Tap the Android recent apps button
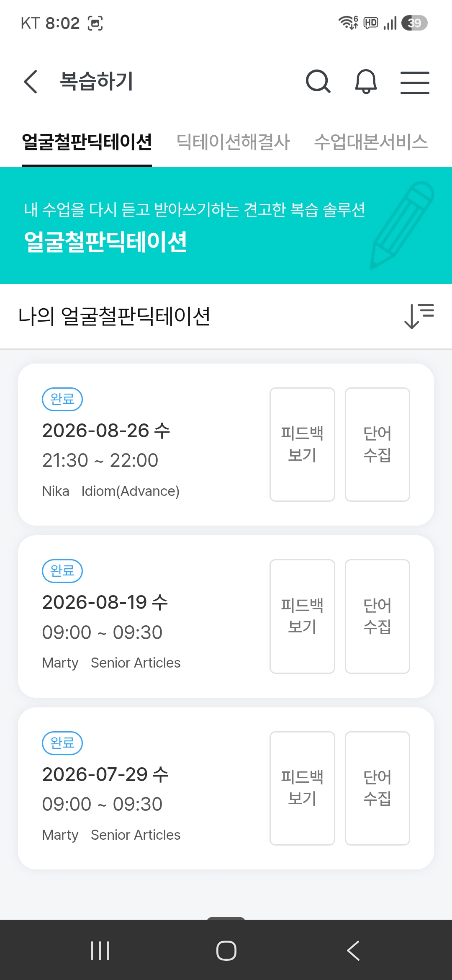 click(x=100, y=950)
